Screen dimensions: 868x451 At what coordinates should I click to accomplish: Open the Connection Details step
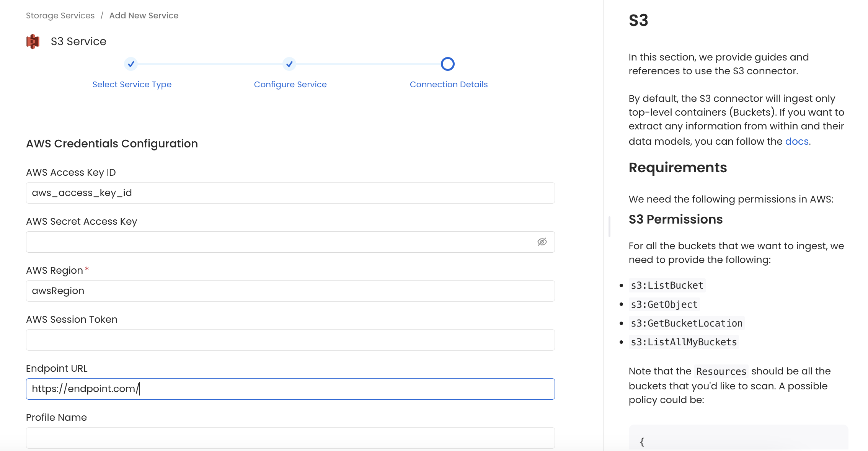[x=449, y=84]
